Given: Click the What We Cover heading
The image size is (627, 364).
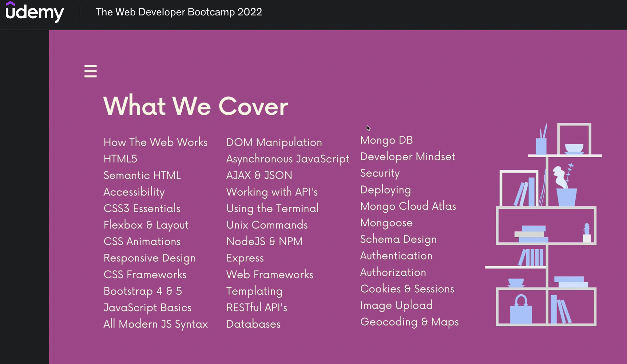Looking at the screenshot, I should tap(195, 106).
